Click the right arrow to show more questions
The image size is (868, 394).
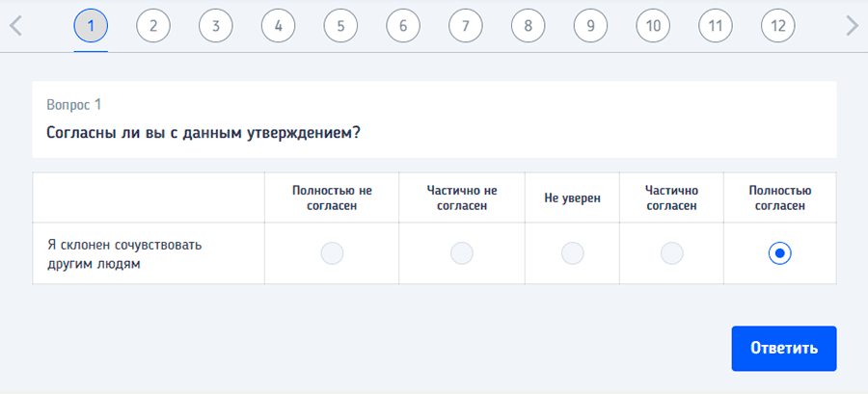(851, 26)
